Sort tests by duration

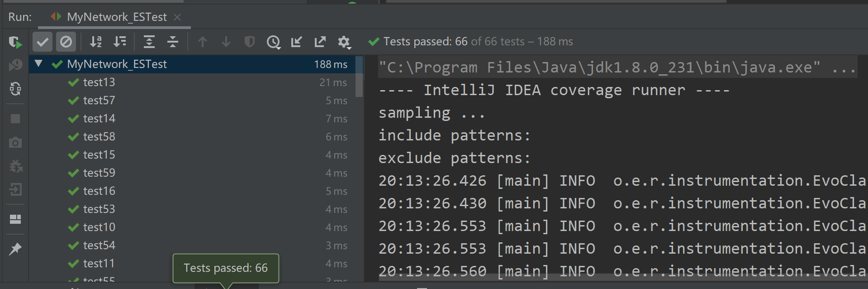click(120, 42)
